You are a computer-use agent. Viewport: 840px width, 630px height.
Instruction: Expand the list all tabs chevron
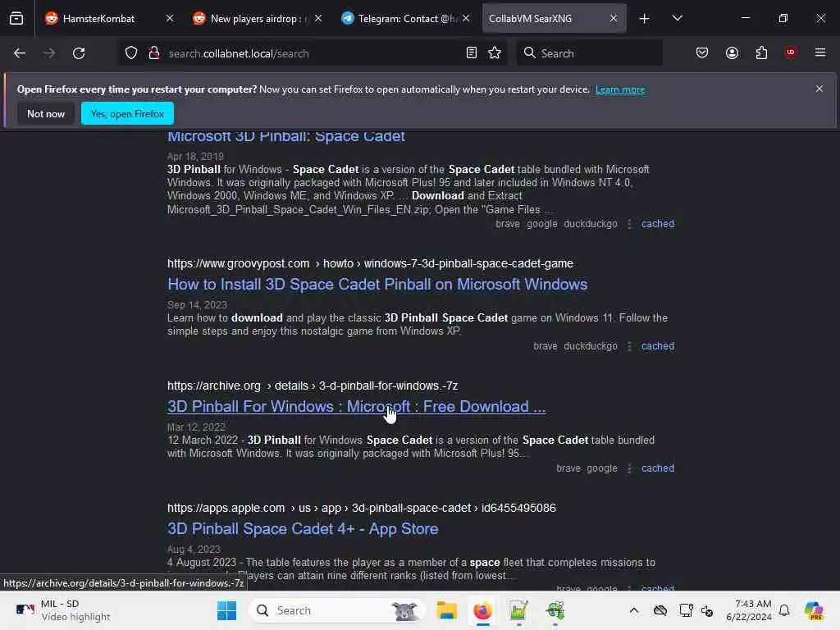(x=677, y=19)
